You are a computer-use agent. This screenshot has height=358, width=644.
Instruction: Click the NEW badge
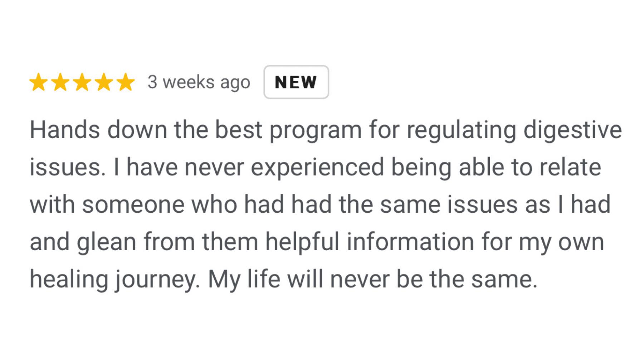(x=296, y=82)
